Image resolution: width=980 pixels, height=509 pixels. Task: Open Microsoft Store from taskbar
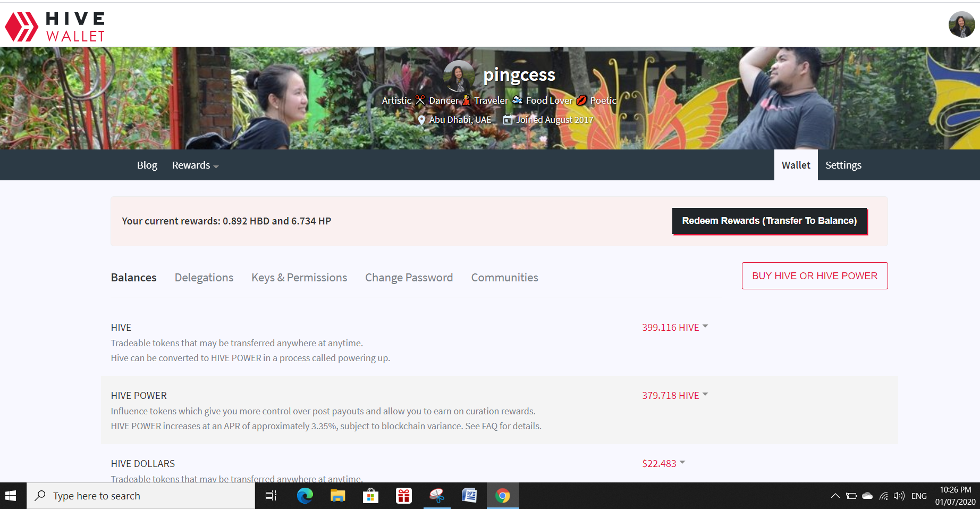pos(370,496)
